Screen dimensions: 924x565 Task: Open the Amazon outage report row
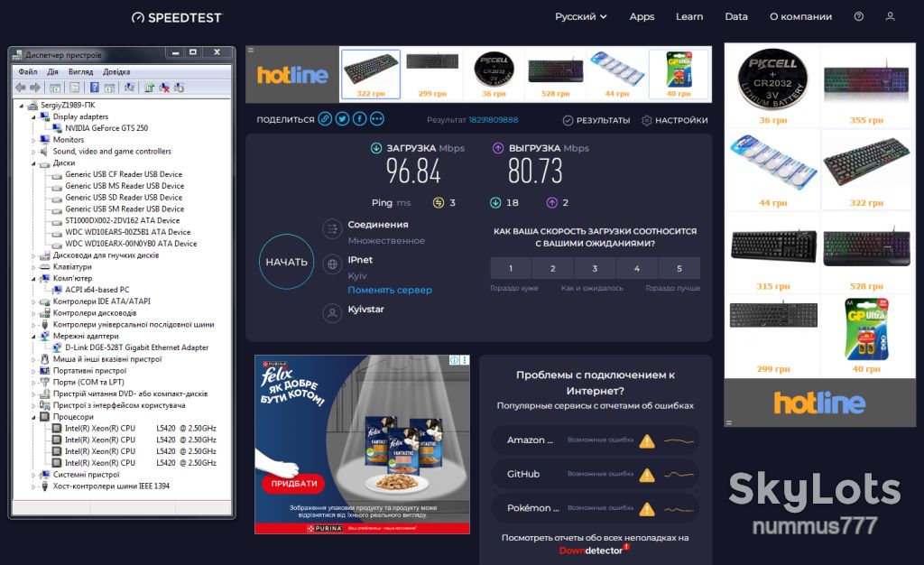click(596, 440)
